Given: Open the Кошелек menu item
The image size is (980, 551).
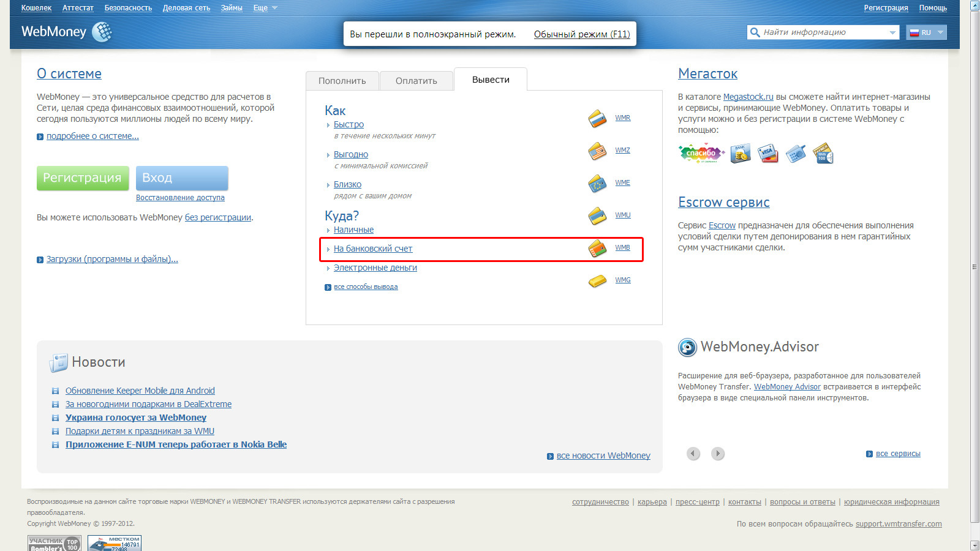Looking at the screenshot, I should point(36,8).
